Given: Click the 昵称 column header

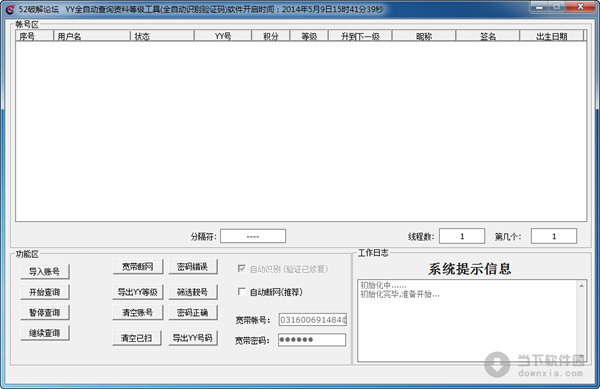Looking at the screenshot, I should coord(424,36).
